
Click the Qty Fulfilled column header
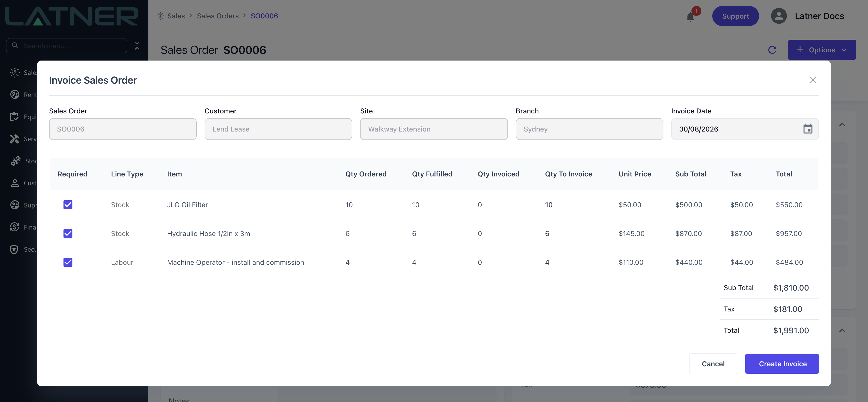click(x=432, y=174)
